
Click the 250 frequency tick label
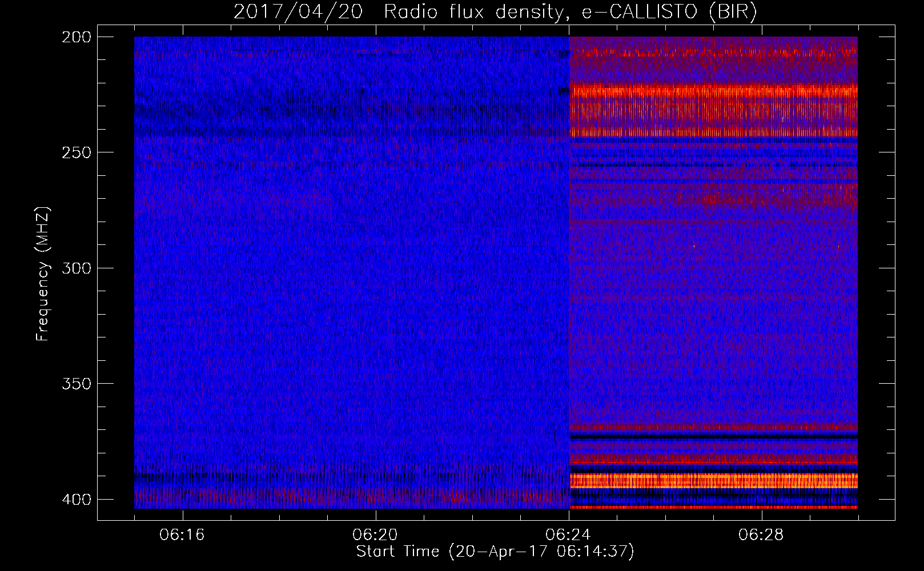(x=77, y=152)
